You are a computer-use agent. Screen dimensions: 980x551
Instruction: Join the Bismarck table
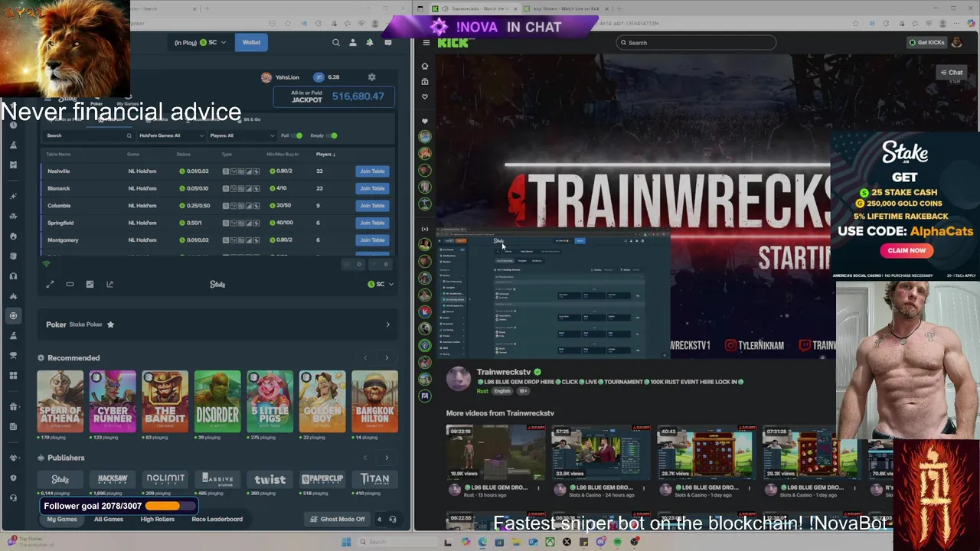point(372,188)
